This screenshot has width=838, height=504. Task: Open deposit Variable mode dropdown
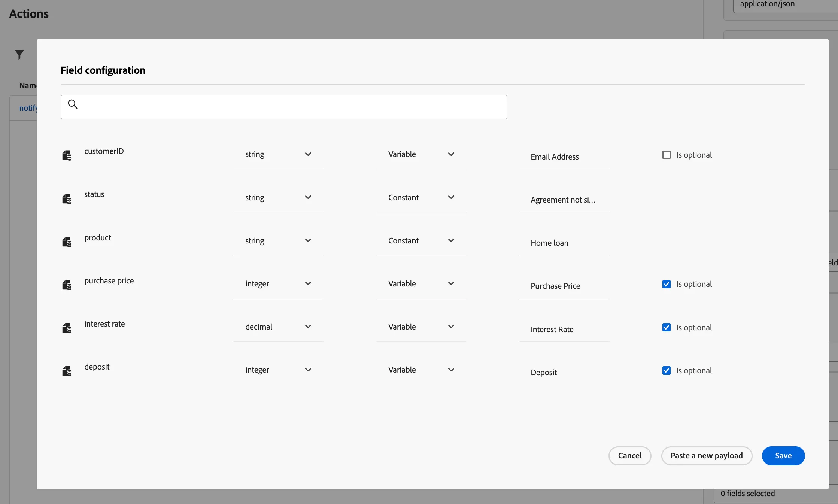coord(421,370)
